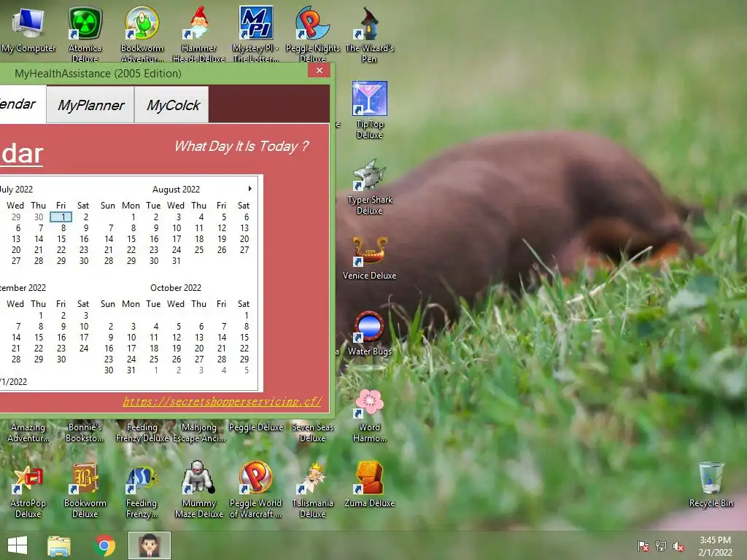The width and height of the screenshot is (747, 560).
Task: Select the Peggle Deluxe desktop label
Action: (256, 427)
